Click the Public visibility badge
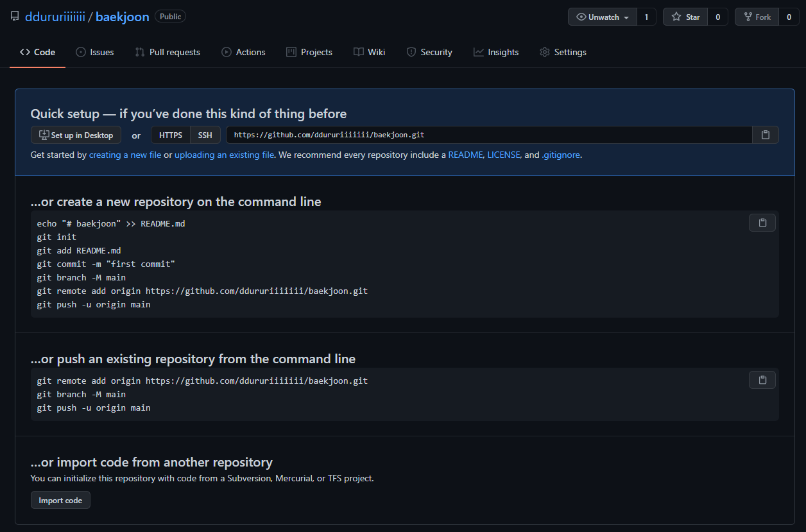Viewport: 806px width, 532px height. [x=171, y=17]
